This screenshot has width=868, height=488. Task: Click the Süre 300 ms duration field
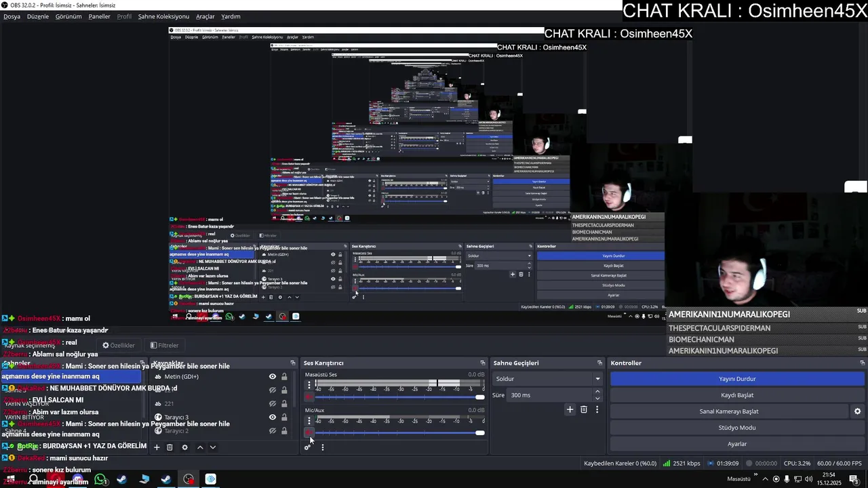pos(550,395)
